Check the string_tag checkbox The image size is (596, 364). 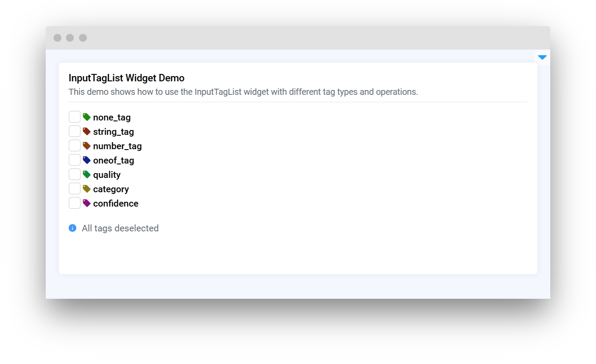click(x=74, y=131)
